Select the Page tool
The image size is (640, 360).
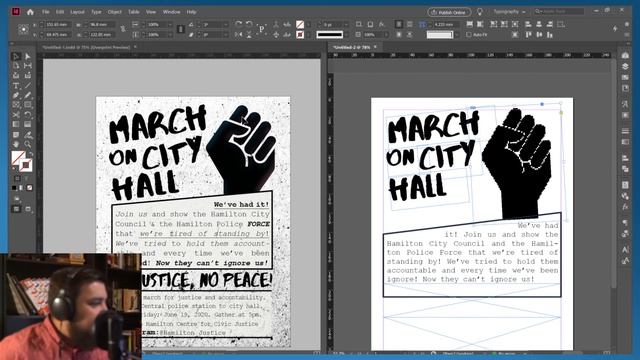click(16, 66)
